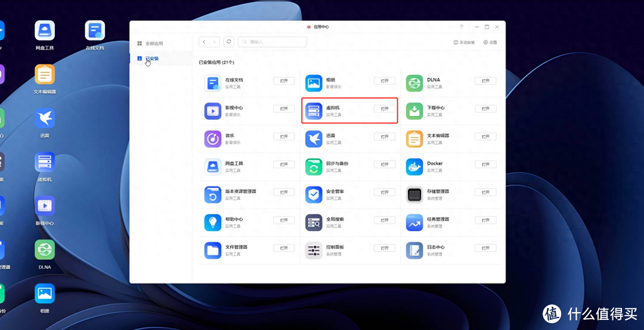This screenshot has height=330, width=644.
Task: Focus the app search input field
Action: click(273, 42)
